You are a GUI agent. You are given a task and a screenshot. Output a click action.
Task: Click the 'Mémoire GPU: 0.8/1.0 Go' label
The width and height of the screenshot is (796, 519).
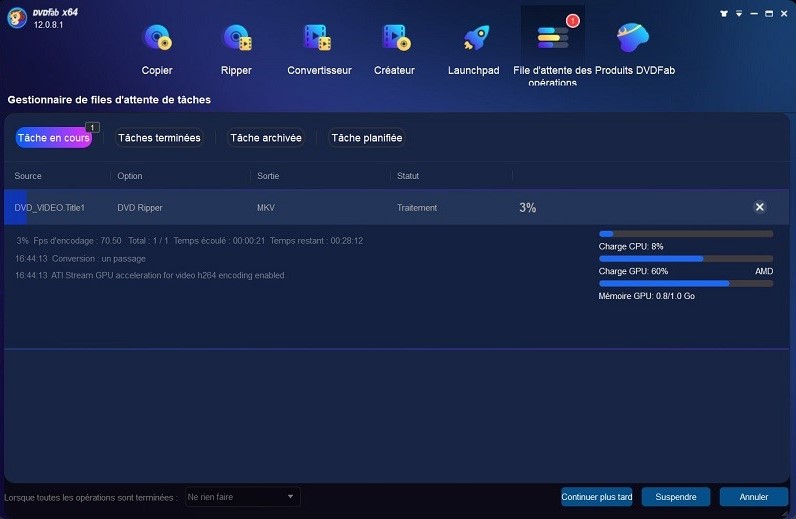click(x=647, y=296)
